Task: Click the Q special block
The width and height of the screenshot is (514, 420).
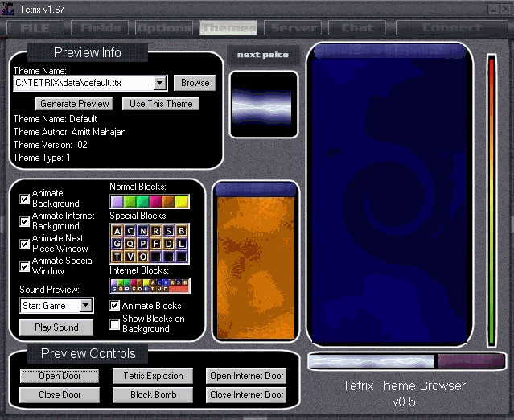Action: coord(130,244)
